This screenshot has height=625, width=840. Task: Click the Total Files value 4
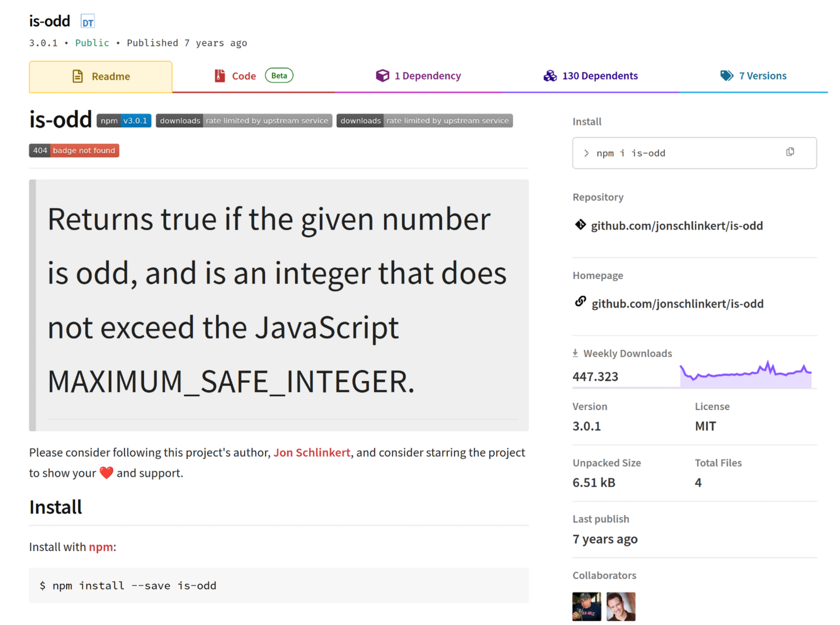point(698,482)
